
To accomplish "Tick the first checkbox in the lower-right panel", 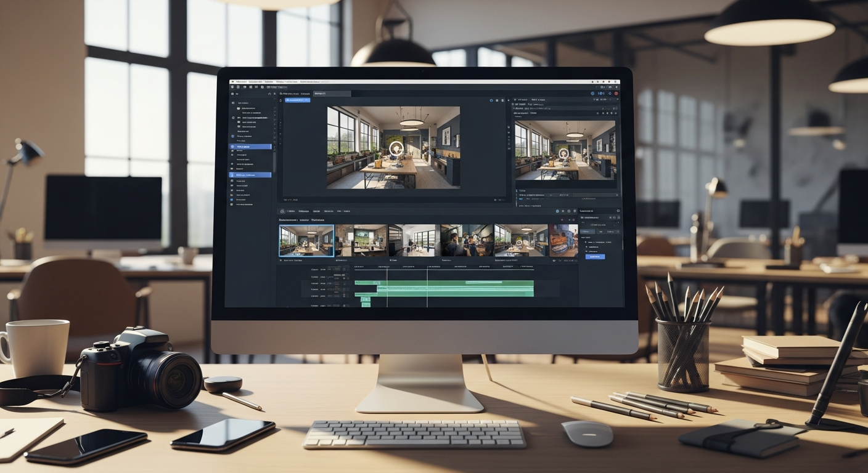I will (584, 242).
